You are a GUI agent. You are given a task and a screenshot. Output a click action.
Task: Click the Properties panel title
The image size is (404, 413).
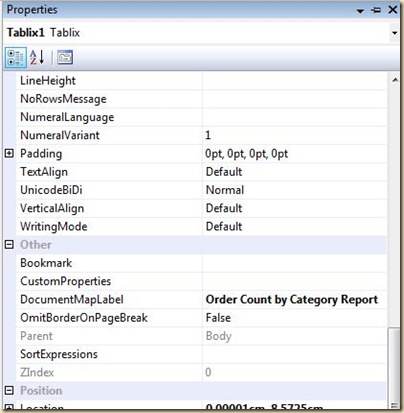click(32, 10)
